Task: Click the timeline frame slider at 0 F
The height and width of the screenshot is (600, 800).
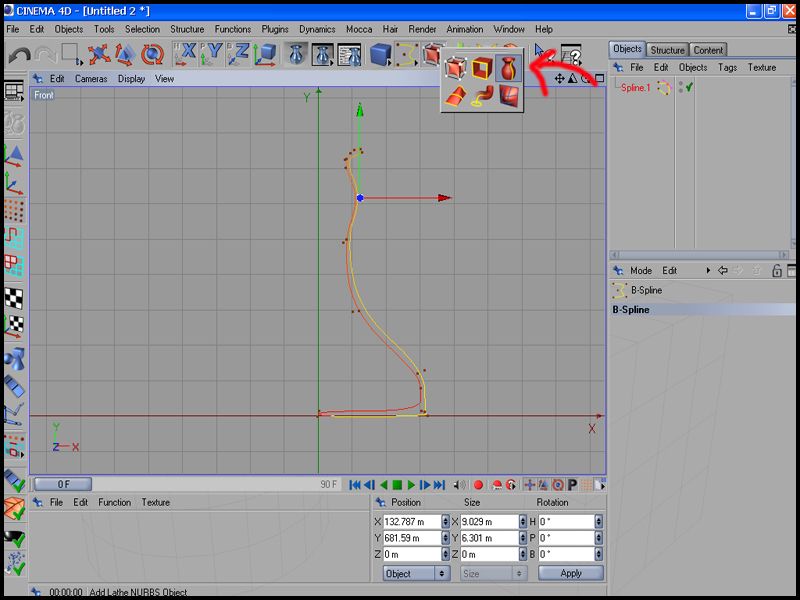Action: 63,485
